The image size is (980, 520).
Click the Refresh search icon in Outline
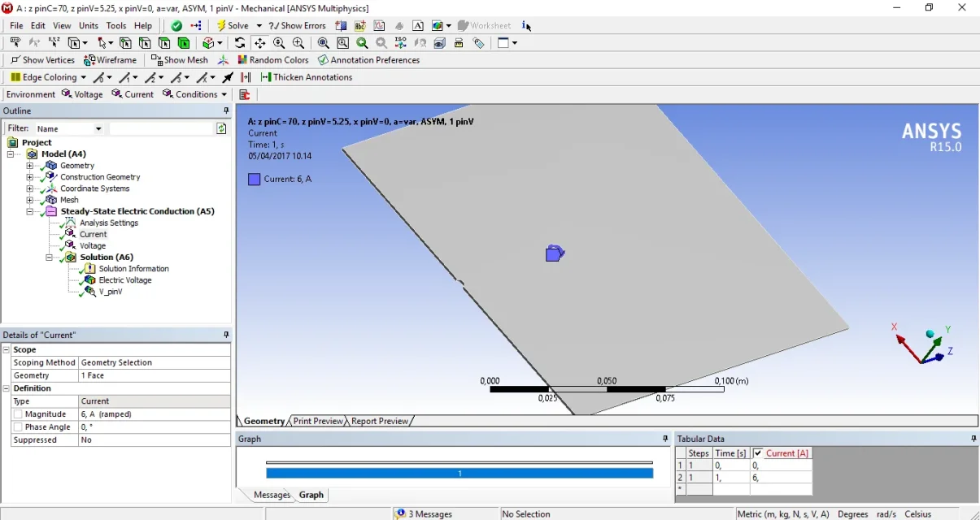click(x=221, y=128)
